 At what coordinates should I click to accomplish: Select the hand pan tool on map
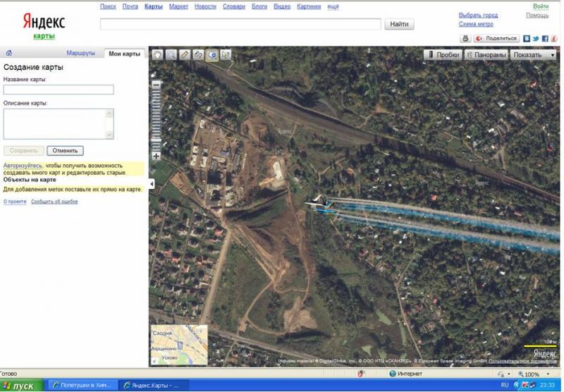click(x=157, y=54)
